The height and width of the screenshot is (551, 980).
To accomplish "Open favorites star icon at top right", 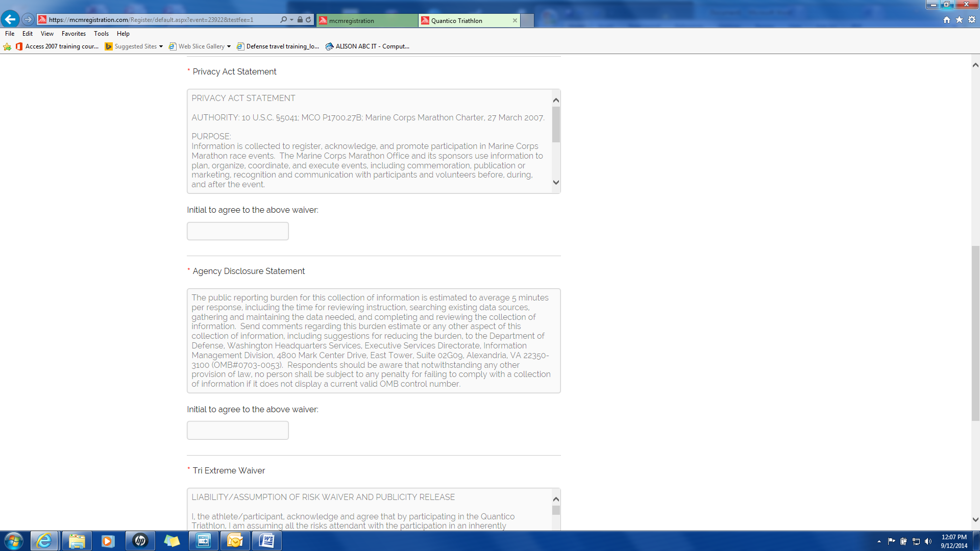I will click(959, 19).
